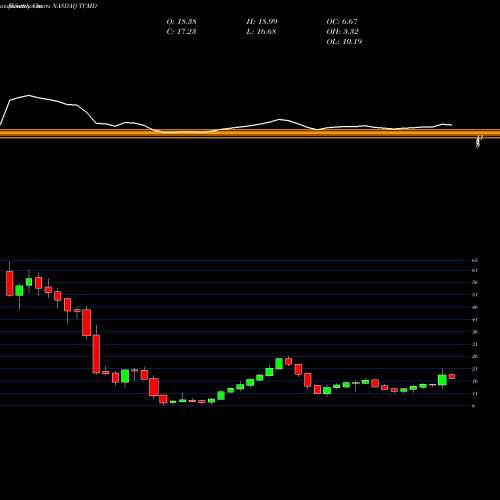500x500 pixels.
Task: Click the 41 price axis label
Action: [475, 319]
